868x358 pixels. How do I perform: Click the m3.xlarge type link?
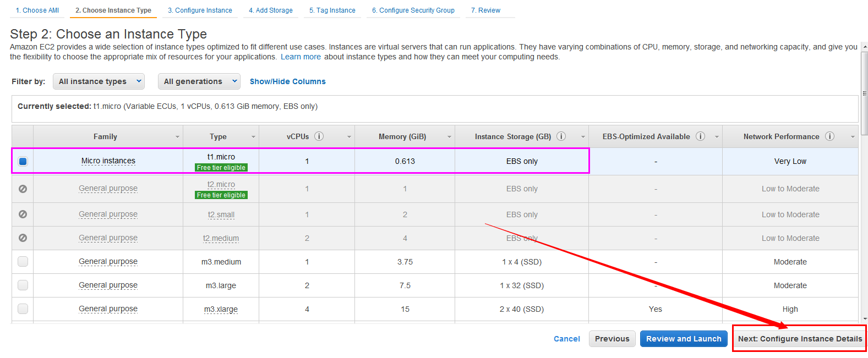tap(221, 309)
